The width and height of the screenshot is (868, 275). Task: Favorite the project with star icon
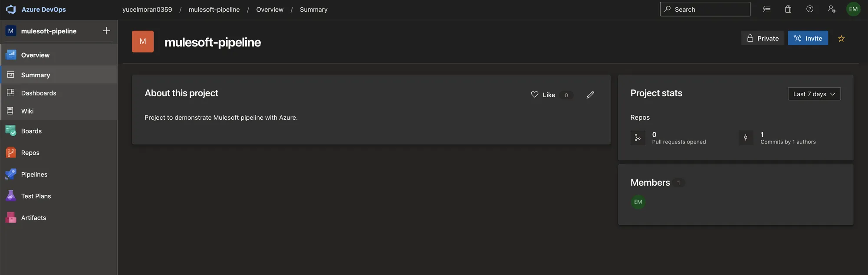pyautogui.click(x=841, y=39)
